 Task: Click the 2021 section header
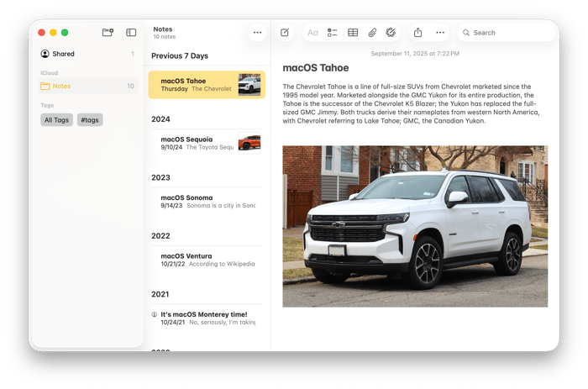pyautogui.click(x=160, y=294)
